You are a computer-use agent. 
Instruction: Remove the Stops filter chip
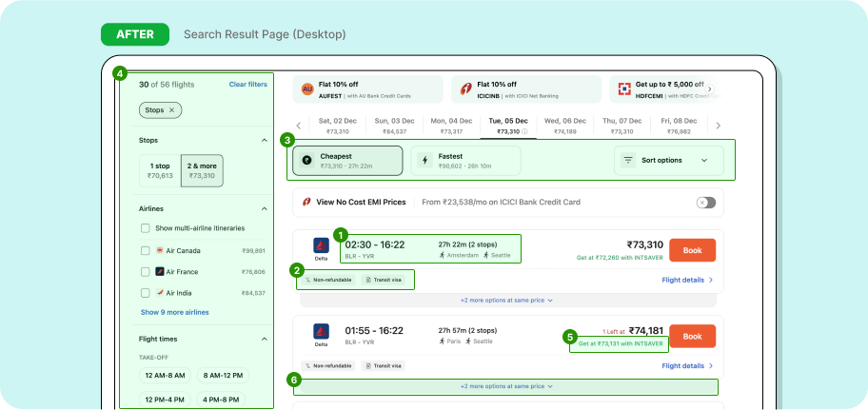click(171, 110)
